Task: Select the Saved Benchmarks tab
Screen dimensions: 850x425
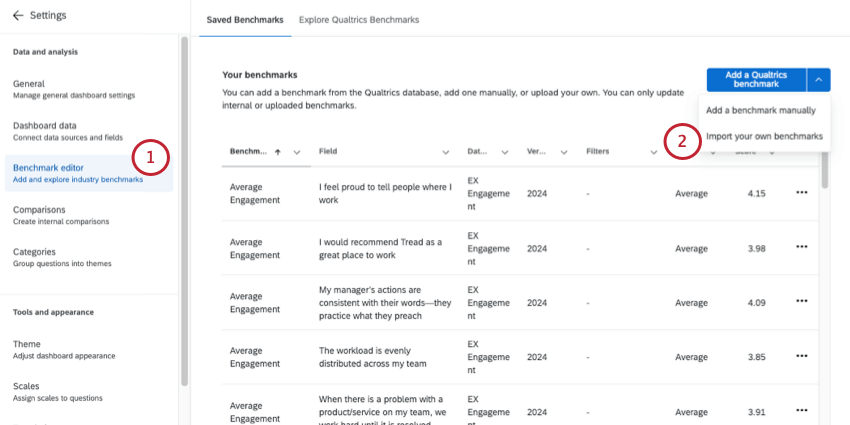Action: tap(245, 20)
